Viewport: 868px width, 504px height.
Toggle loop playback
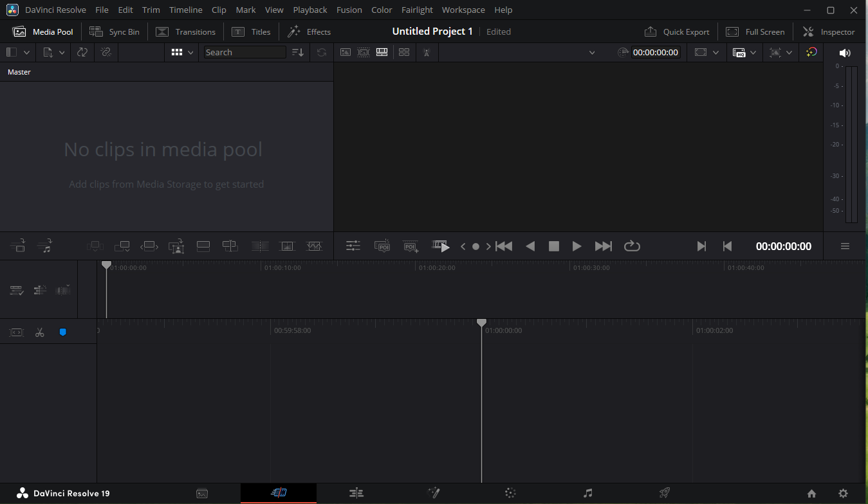pyautogui.click(x=632, y=246)
